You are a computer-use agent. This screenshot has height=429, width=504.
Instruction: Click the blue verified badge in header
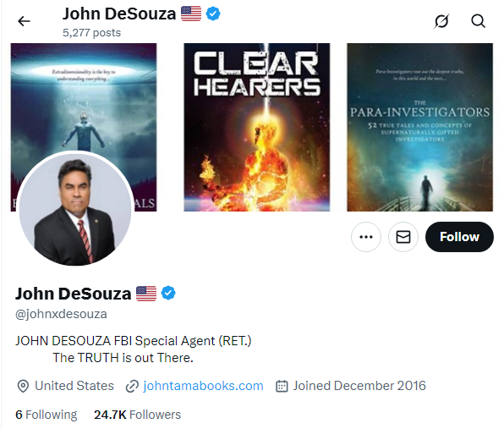pyautogui.click(x=213, y=14)
